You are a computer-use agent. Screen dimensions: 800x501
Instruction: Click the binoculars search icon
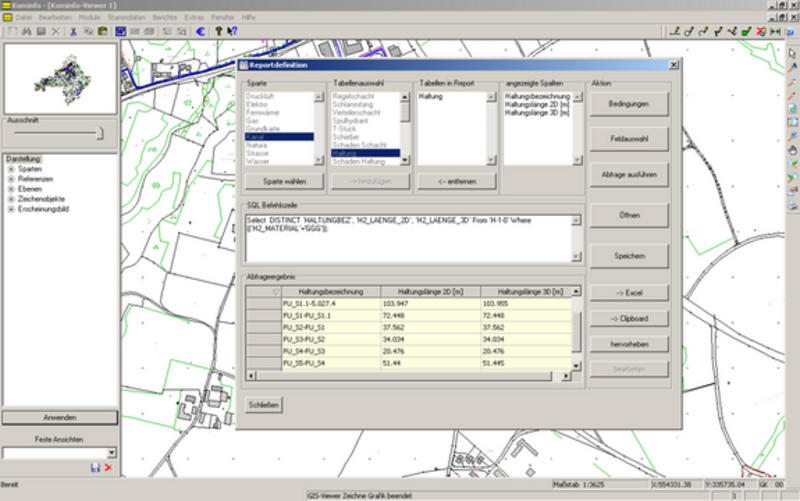click(27, 32)
